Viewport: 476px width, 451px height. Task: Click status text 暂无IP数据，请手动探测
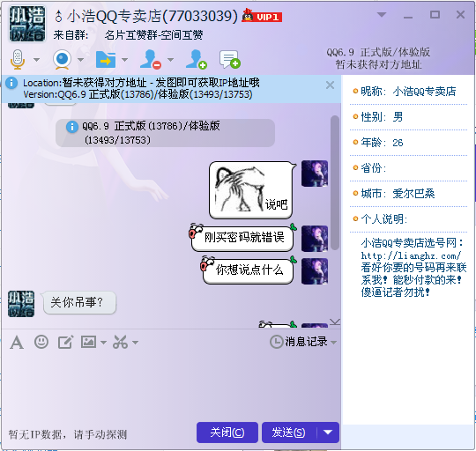pyautogui.click(x=67, y=434)
